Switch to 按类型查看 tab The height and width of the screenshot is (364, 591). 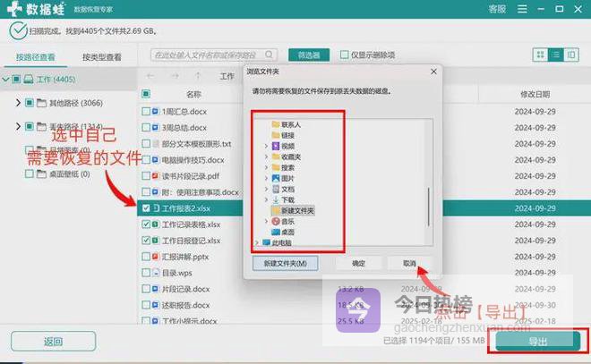point(102,56)
